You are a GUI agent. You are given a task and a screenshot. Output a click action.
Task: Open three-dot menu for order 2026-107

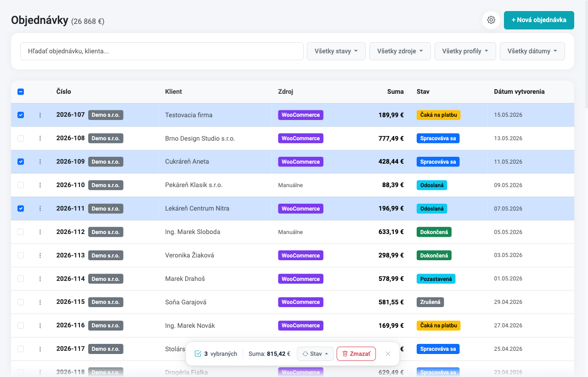coord(40,115)
